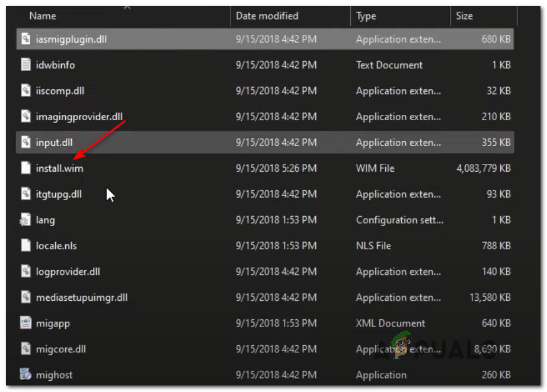This screenshot has height=392, width=547.
Task: Select the iiscomp.dll file name
Action: click(60, 91)
